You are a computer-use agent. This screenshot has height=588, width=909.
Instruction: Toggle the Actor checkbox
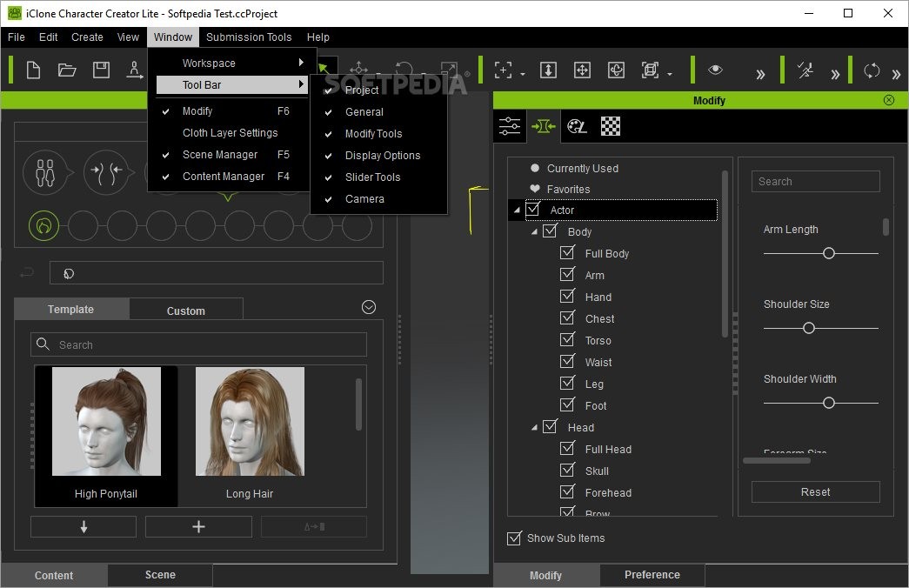coord(532,209)
